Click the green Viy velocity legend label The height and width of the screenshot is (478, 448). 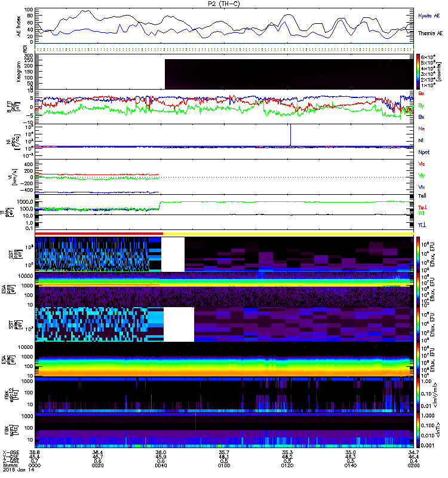coord(422,176)
